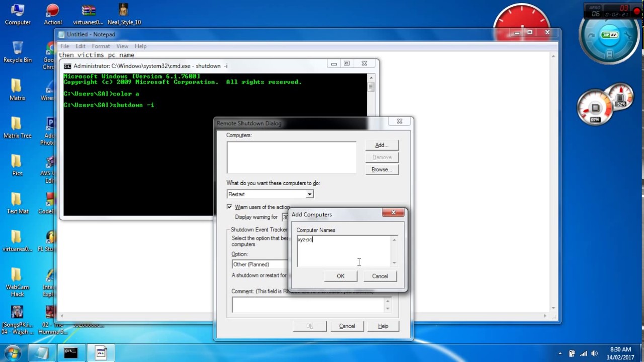
Task: Select the Pics folder icon
Action: click(17, 165)
